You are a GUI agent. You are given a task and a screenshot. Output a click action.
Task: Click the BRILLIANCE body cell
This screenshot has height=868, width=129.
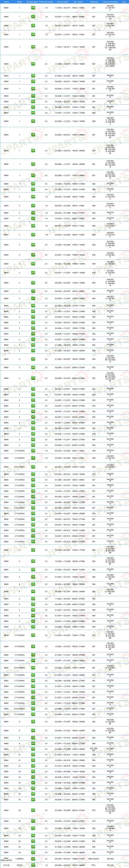(94, 859)
